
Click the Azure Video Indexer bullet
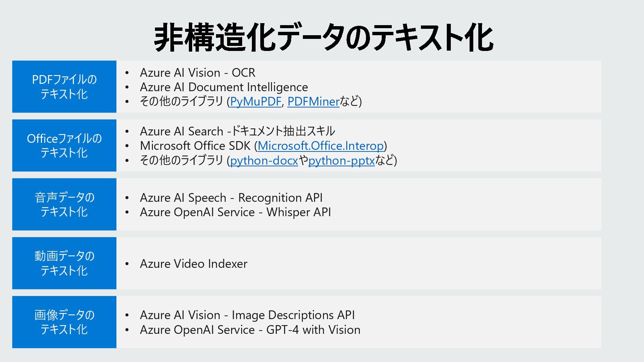(194, 264)
